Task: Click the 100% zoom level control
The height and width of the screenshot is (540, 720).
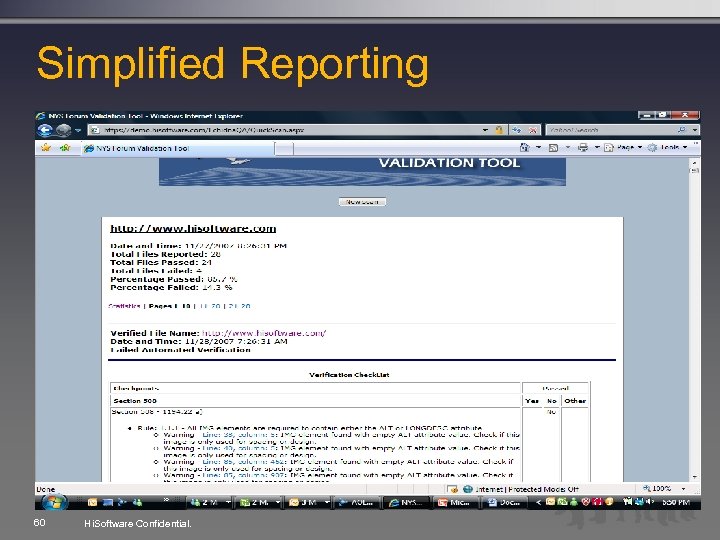Action: [x=657, y=489]
